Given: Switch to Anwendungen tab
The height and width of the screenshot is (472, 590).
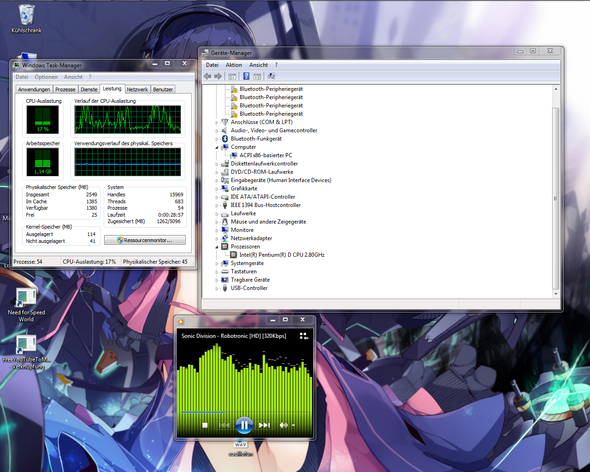Looking at the screenshot, I should click(x=34, y=89).
